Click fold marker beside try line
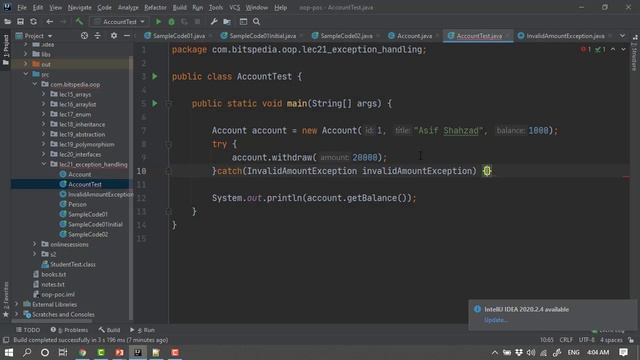The width and height of the screenshot is (640, 360). [168, 144]
